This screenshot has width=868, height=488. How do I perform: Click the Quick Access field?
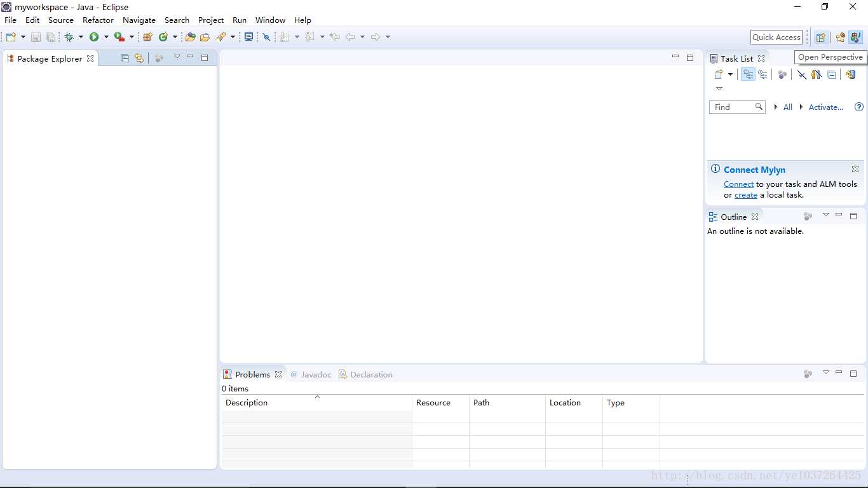coord(776,37)
